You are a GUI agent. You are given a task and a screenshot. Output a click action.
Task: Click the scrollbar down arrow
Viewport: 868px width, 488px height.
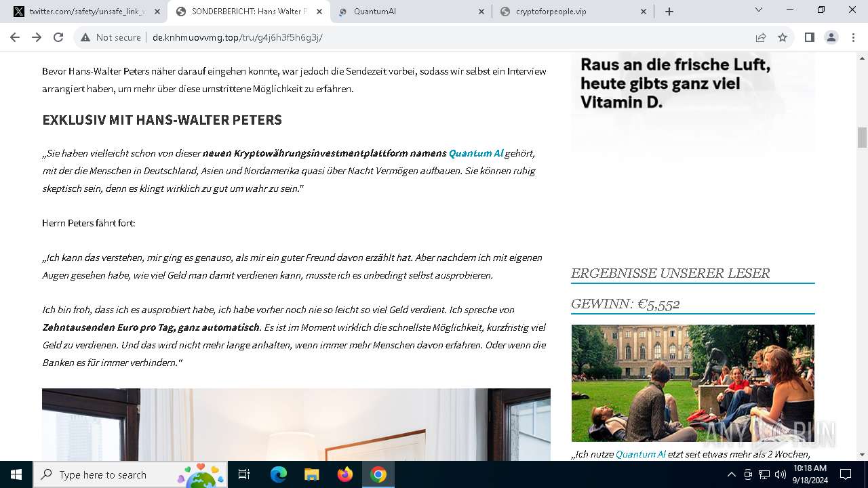[x=862, y=455]
